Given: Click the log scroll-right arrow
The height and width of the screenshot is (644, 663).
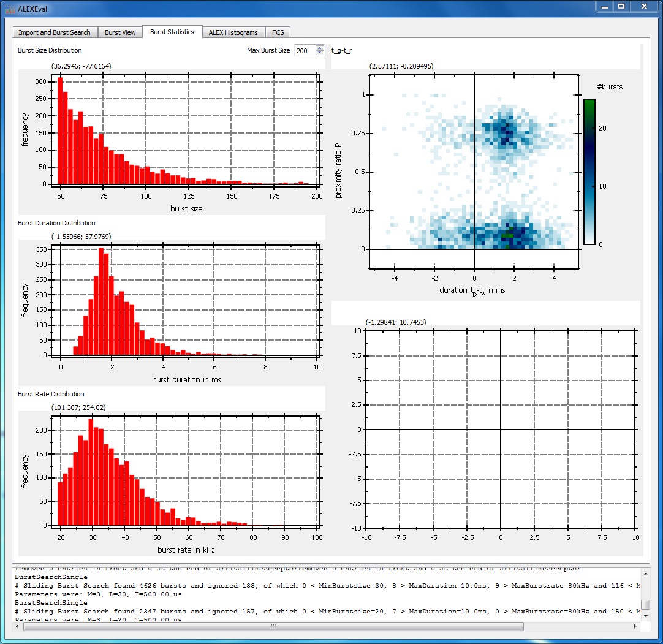Looking at the screenshot, I should click(635, 626).
